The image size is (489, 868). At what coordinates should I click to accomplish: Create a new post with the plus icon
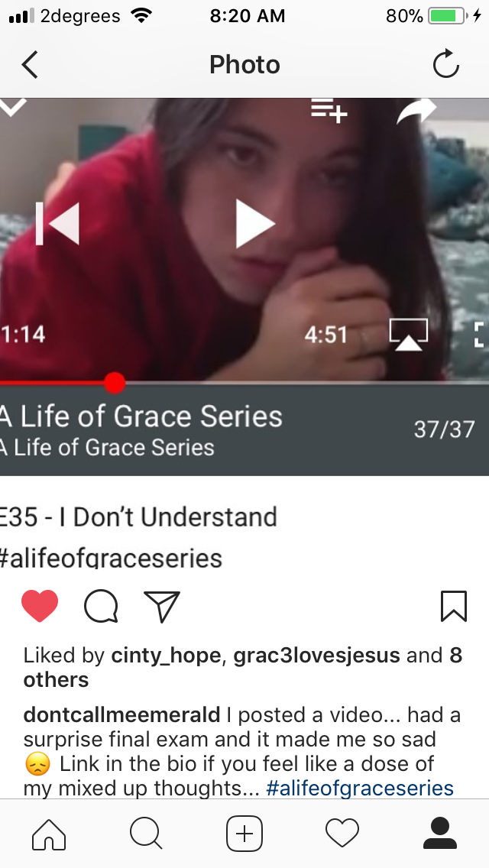click(x=244, y=833)
